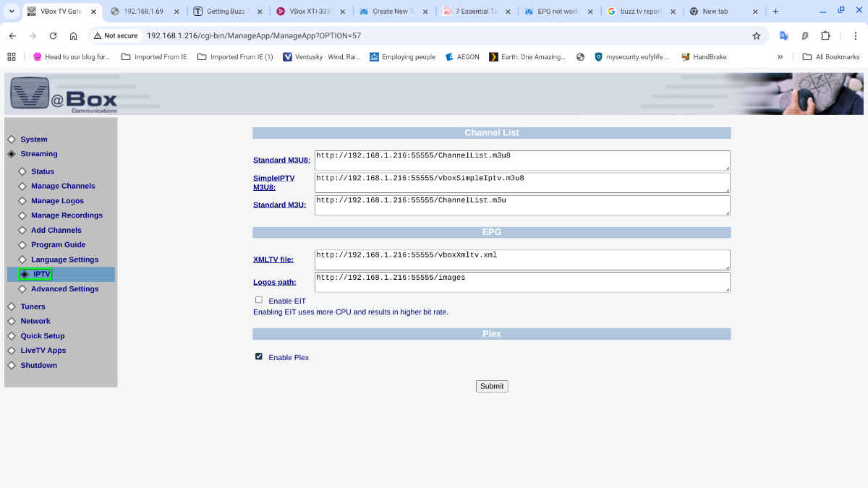Expand the Tuners menu section

coord(33,307)
